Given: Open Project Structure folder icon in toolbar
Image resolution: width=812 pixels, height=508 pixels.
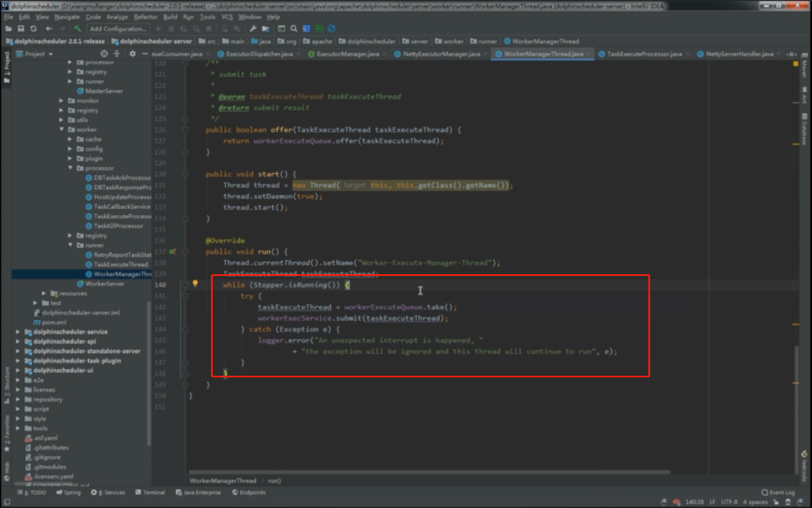Looking at the screenshot, I should (265, 29).
